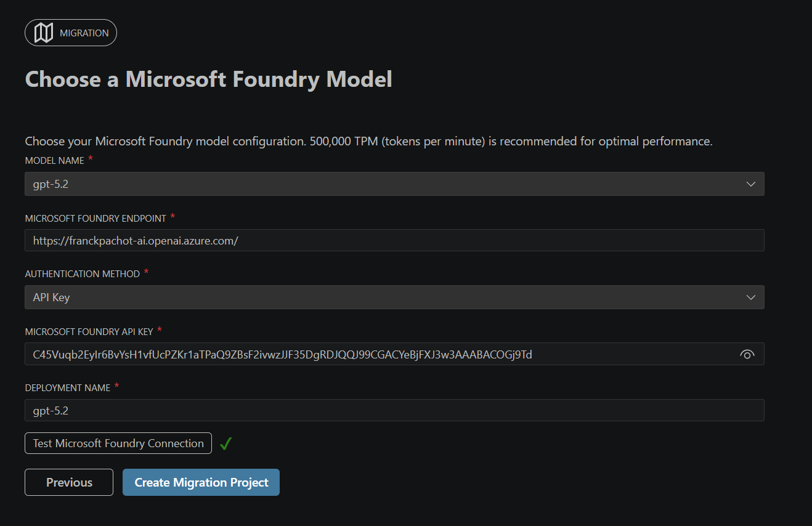Click the Authentication Method chevron arrow
Image resolution: width=812 pixels, height=526 pixels.
pyautogui.click(x=750, y=297)
